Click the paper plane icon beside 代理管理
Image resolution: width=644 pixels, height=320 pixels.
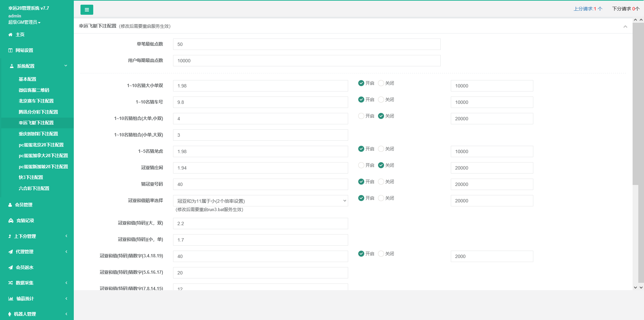(x=11, y=252)
